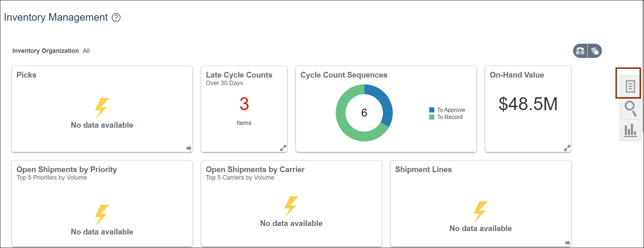Expand the On-Hand Value card

pos(567,148)
